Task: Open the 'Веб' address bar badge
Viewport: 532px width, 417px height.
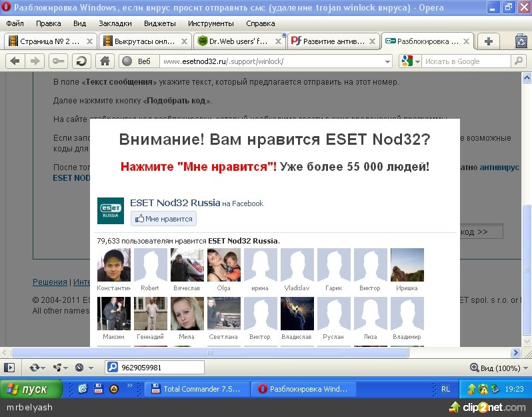Action: pos(139,61)
